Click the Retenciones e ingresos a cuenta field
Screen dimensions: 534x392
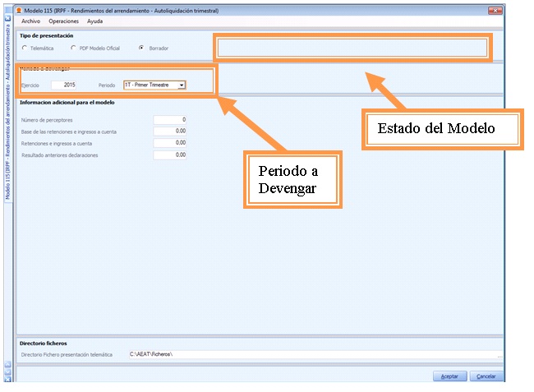click(x=170, y=143)
